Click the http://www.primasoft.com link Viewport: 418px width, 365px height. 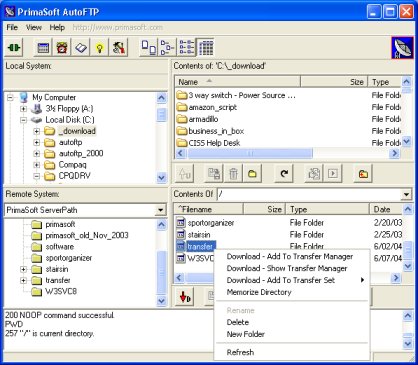pyautogui.click(x=118, y=27)
